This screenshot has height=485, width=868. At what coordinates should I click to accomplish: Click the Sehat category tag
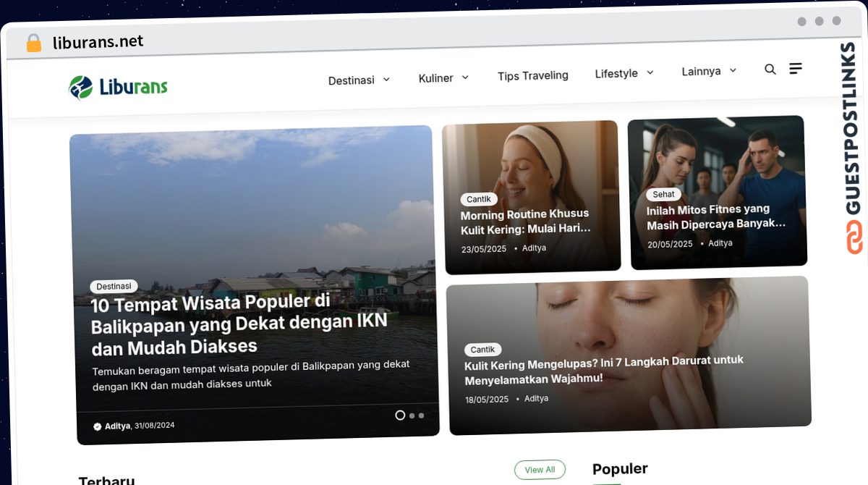(663, 194)
